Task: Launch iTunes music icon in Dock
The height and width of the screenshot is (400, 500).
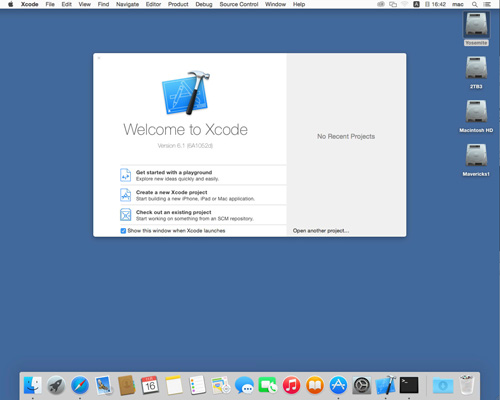Action: [x=291, y=385]
